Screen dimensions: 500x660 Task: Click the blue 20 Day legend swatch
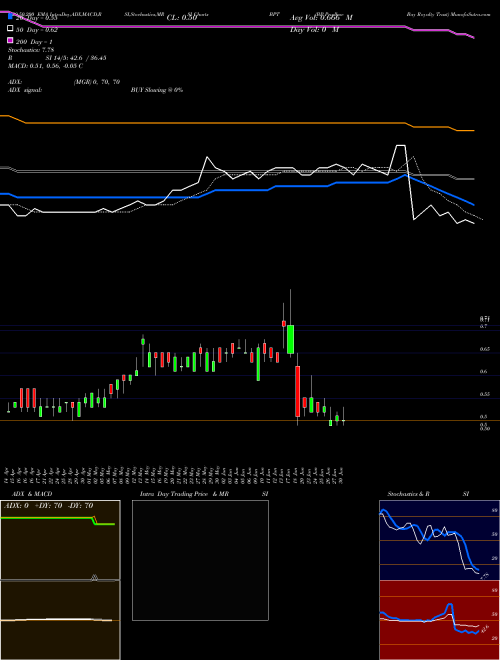point(11,17)
